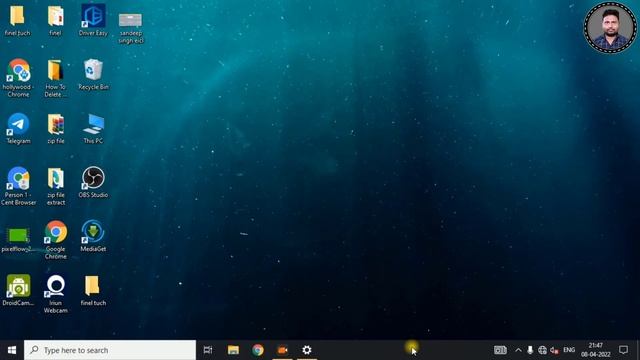Open OBS Studio shortcut
The image size is (640, 360).
pyautogui.click(x=93, y=178)
